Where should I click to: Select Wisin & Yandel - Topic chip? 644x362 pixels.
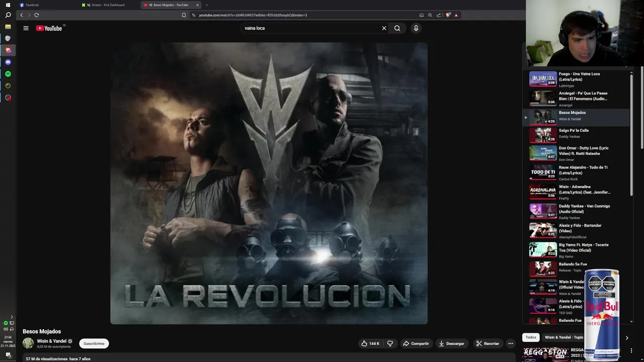564,337
